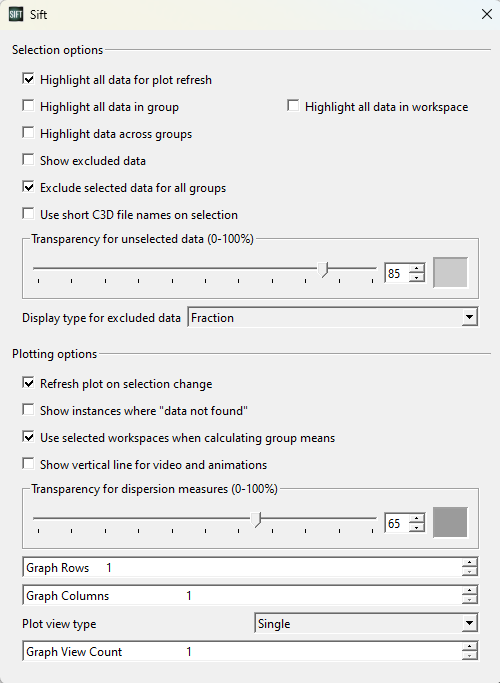Click the Graph Columns input field

click(242, 595)
